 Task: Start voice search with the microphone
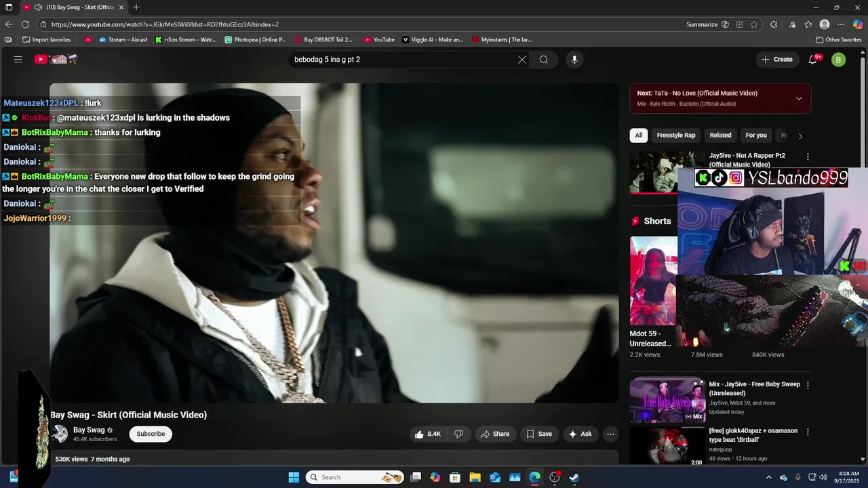(x=574, y=60)
